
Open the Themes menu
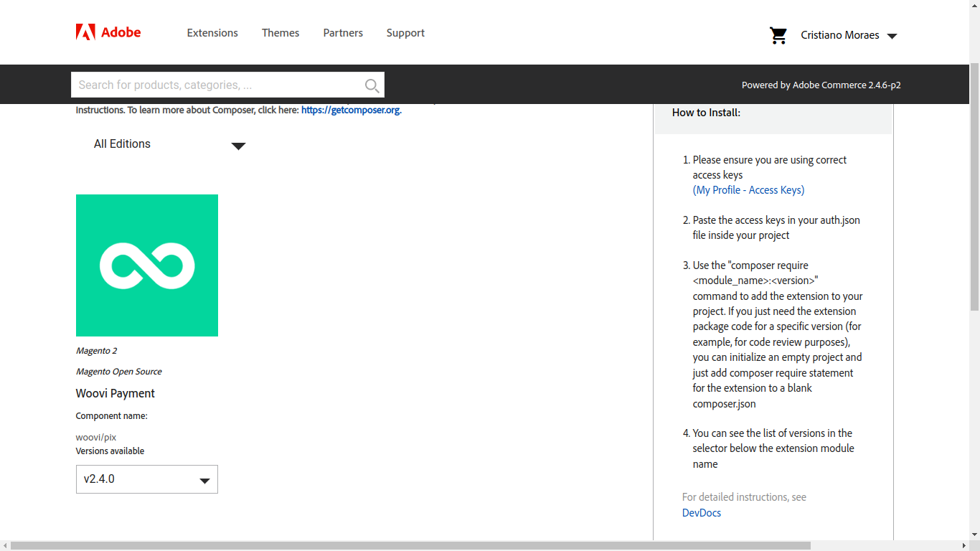pyautogui.click(x=281, y=33)
